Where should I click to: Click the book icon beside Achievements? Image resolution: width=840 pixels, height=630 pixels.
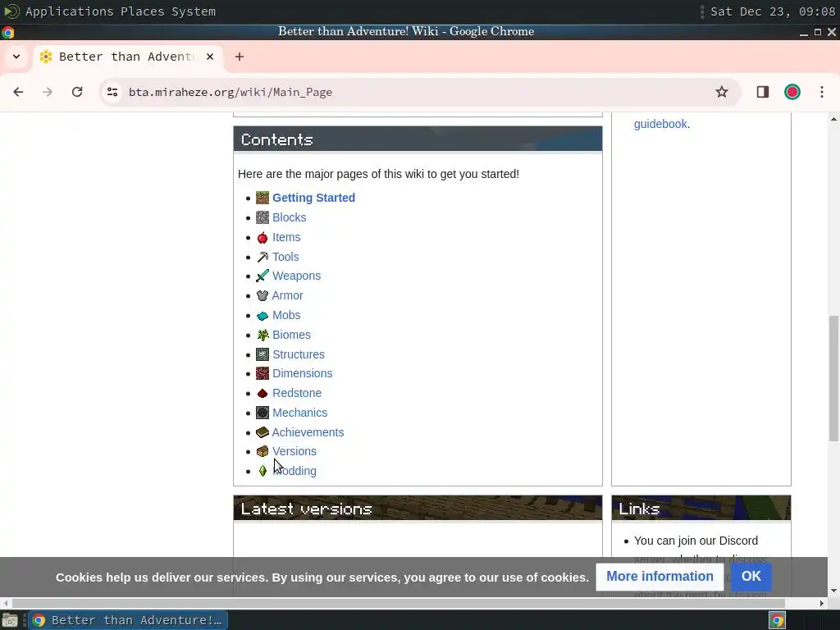262,432
